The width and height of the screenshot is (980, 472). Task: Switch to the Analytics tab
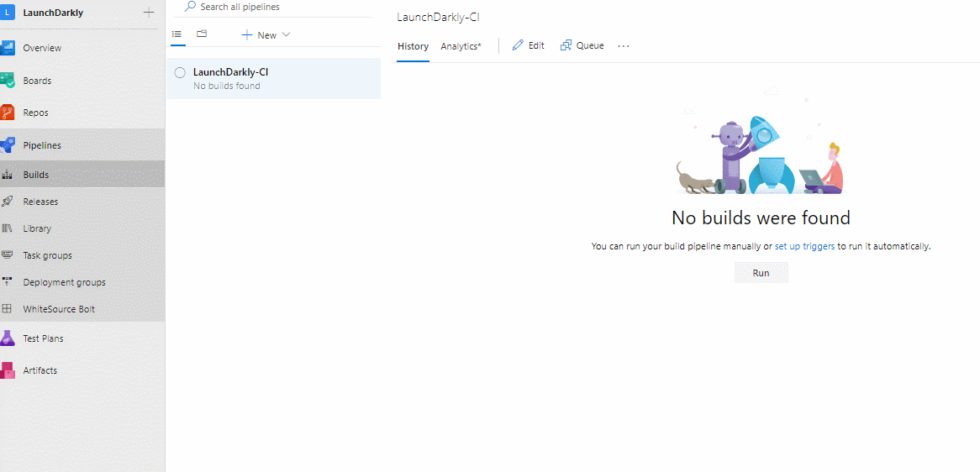click(461, 46)
